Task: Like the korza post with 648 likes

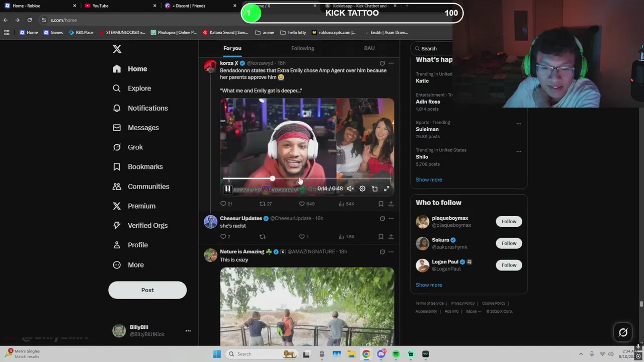Action: [306, 204]
